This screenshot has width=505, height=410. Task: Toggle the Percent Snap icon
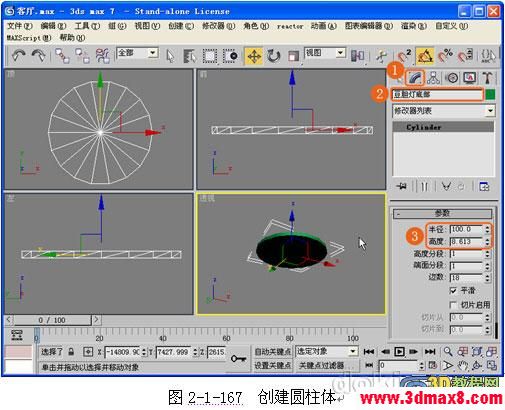445,56
